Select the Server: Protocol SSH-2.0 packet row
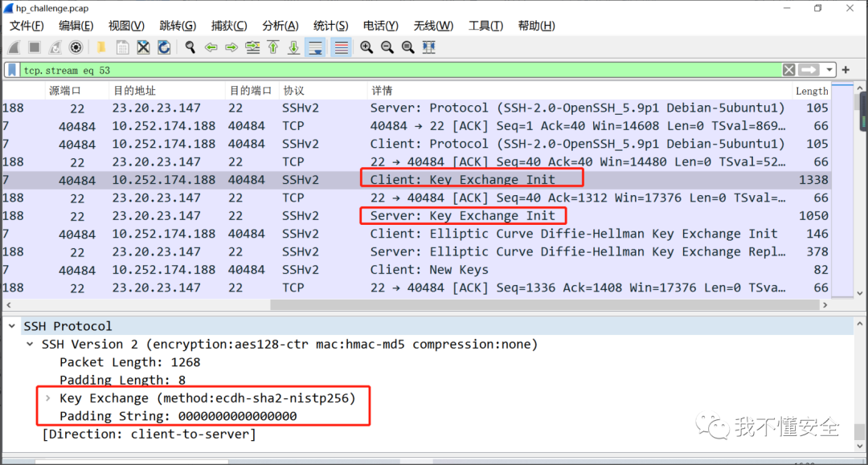 tap(416, 108)
